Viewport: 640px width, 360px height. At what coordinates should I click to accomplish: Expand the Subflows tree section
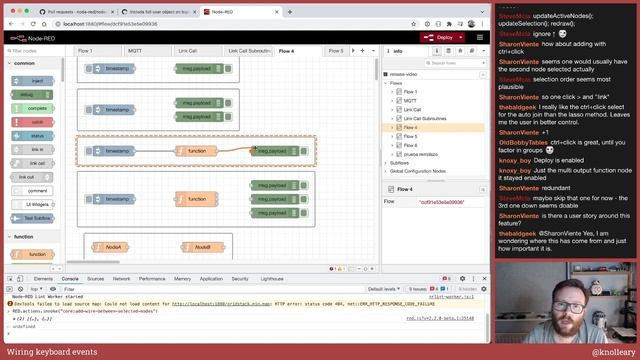(x=386, y=163)
